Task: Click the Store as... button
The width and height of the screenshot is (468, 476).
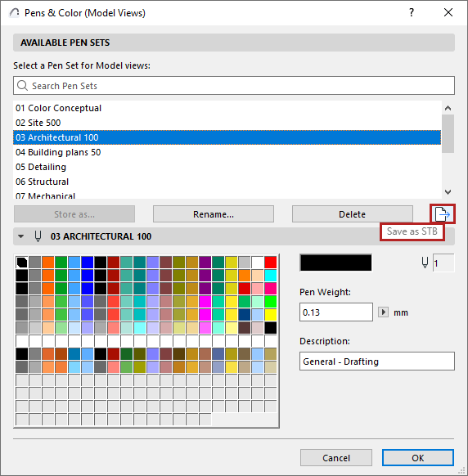Action: pos(74,214)
